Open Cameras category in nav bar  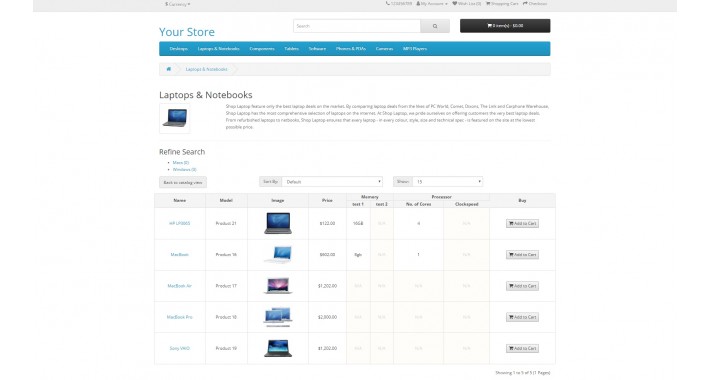point(384,48)
